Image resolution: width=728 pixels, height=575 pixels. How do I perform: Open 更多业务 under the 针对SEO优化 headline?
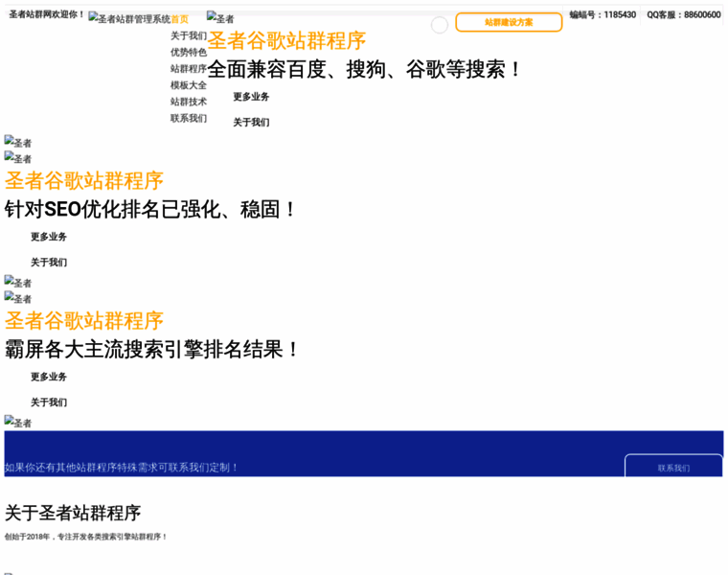[49, 237]
